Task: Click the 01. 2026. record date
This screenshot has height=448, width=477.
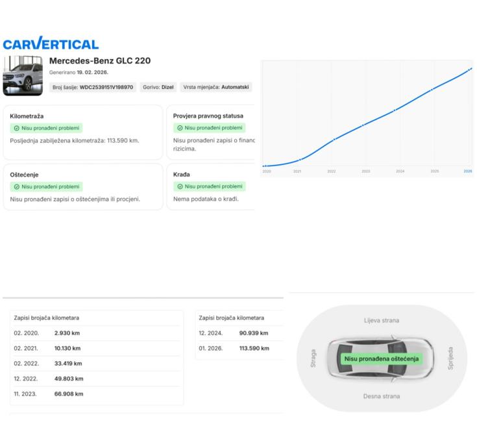Action: pos(211,348)
